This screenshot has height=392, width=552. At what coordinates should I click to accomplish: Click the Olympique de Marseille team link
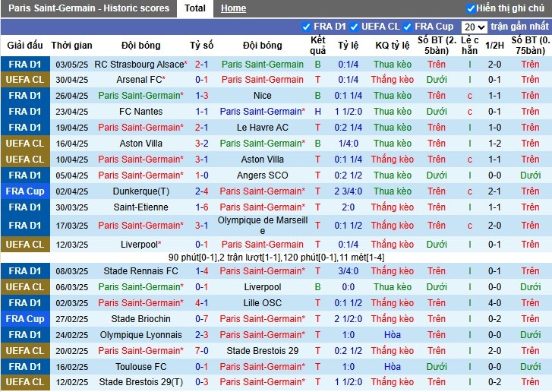click(262, 225)
